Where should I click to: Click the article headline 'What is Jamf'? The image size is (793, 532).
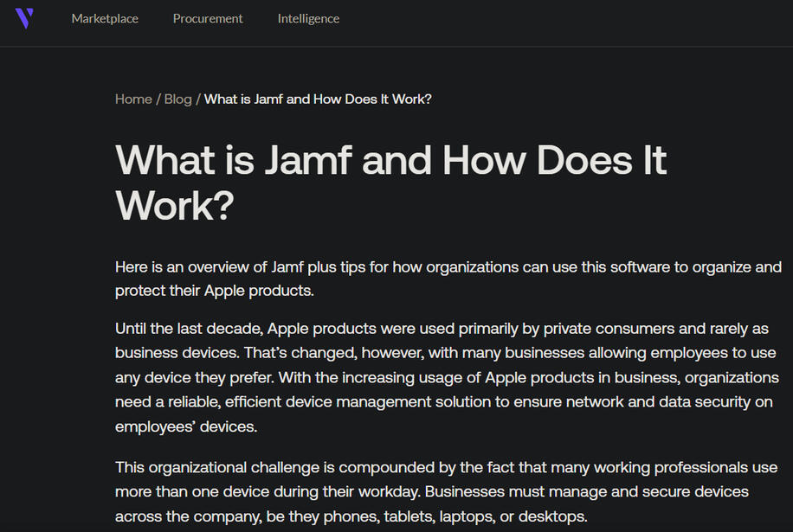coord(390,183)
